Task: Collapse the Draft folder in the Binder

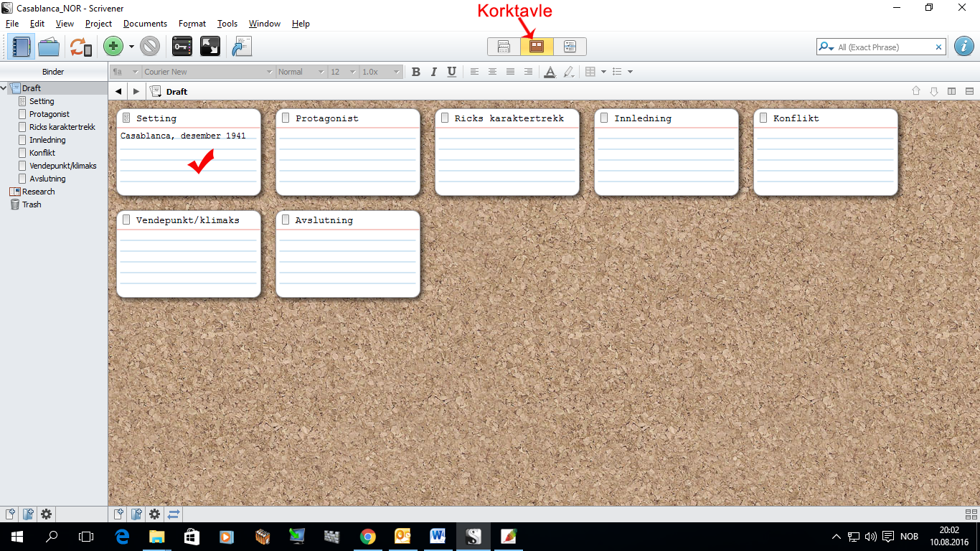Action: (x=4, y=88)
